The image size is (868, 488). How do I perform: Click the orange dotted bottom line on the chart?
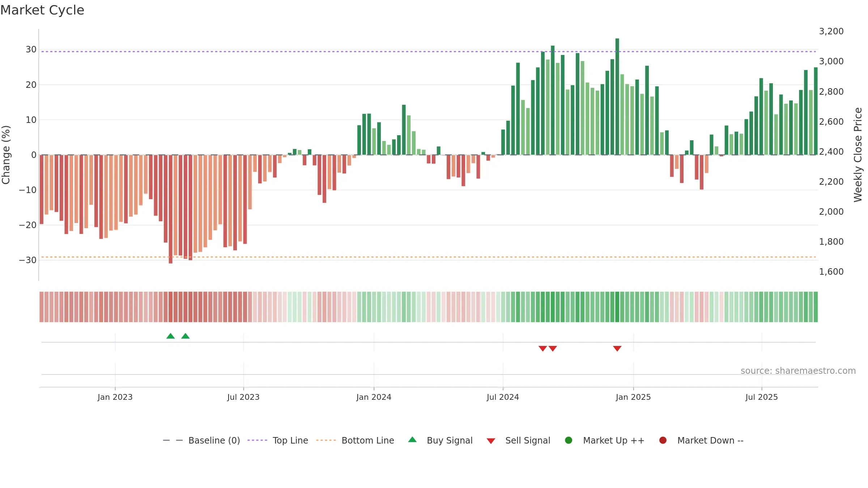[429, 257]
